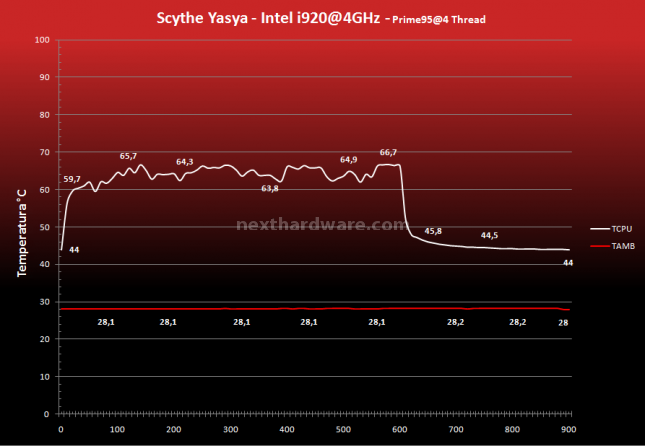
Task: Click the 44 label at curve end
Action: coord(568,263)
